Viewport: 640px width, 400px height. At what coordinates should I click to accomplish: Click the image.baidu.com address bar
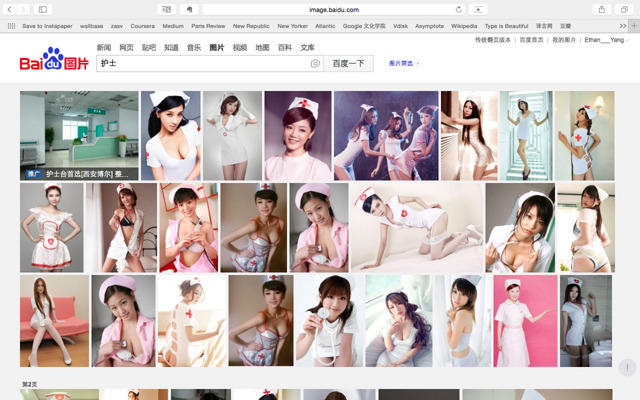point(332,9)
